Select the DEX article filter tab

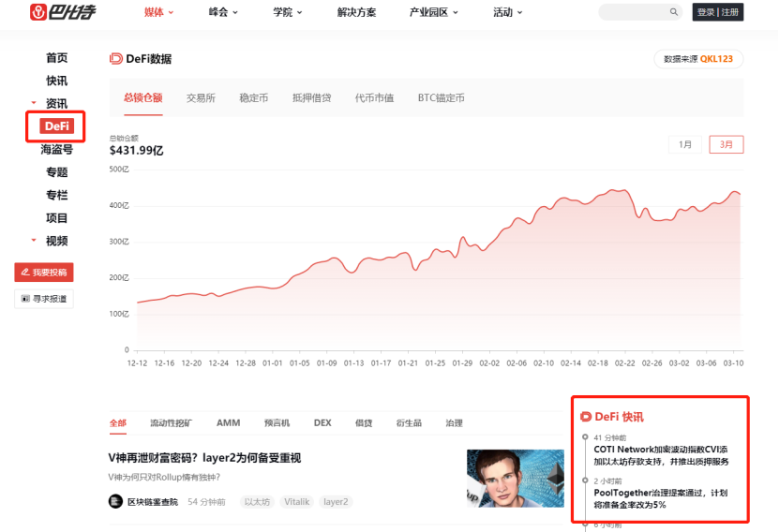pyautogui.click(x=322, y=422)
